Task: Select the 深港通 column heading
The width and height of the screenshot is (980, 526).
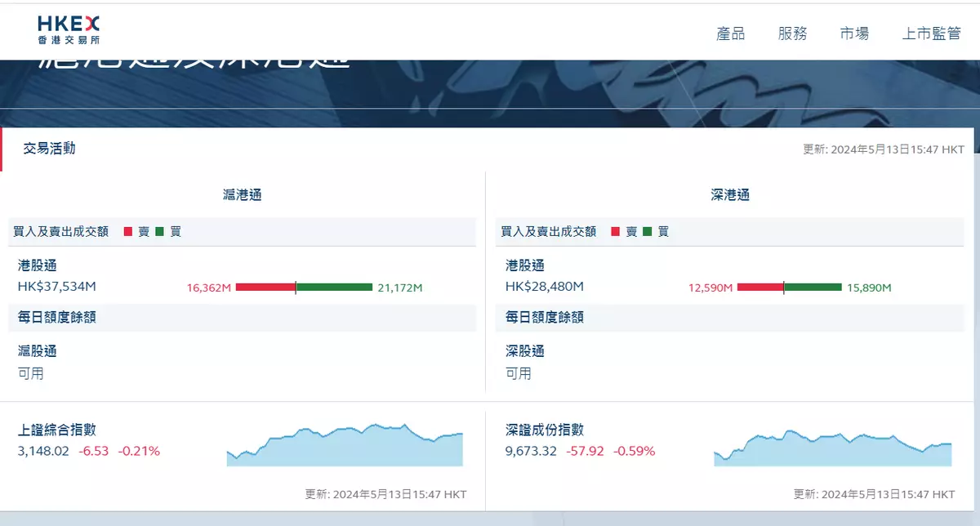Action: (729, 195)
